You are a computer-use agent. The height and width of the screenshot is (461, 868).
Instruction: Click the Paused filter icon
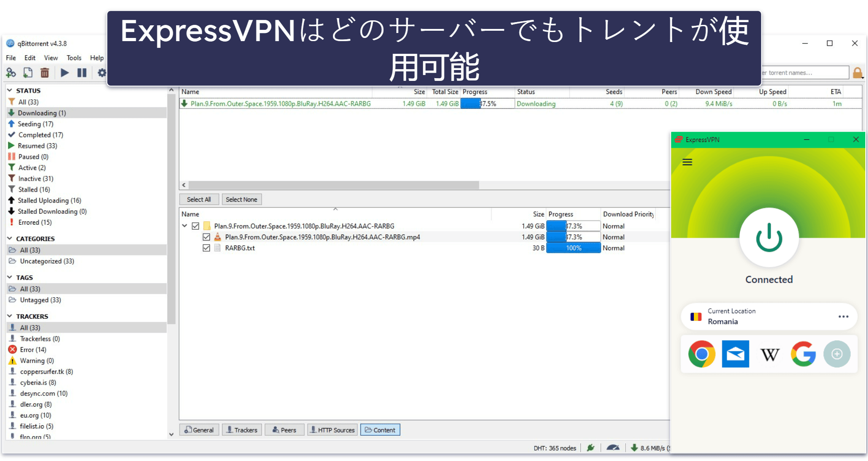[x=12, y=156]
